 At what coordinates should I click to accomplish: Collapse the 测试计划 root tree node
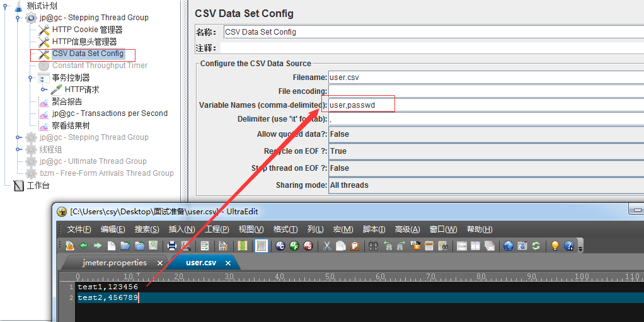coord(6,6)
